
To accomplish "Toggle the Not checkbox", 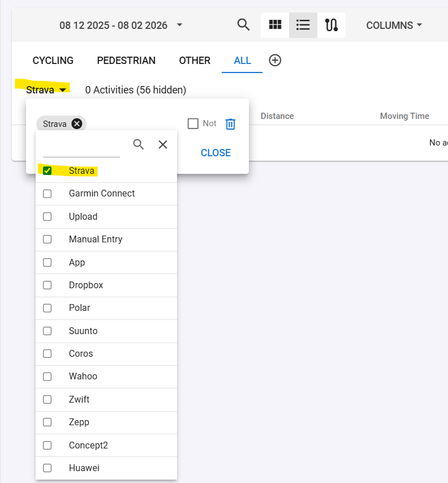I will pos(193,123).
